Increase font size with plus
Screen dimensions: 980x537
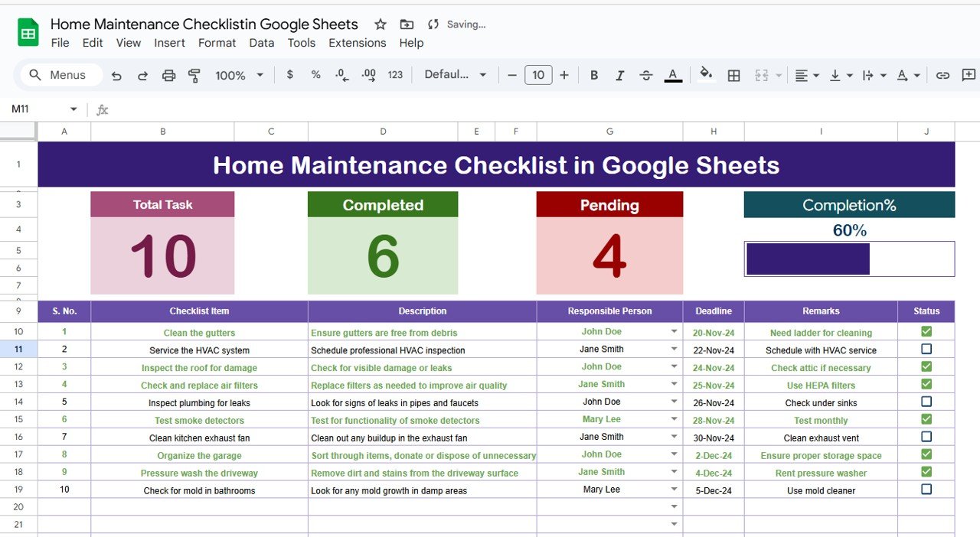point(564,75)
